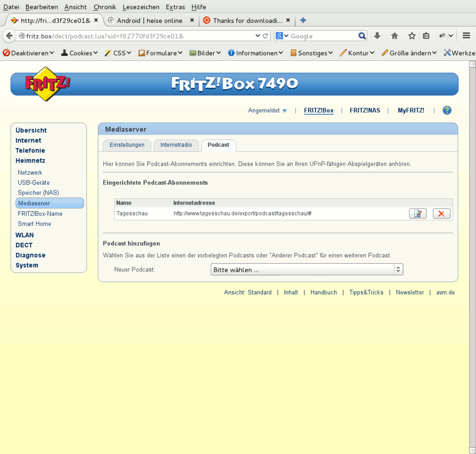Screen dimensions: 476x454
Task: Open Speicher (NAS) in the sidebar
Action: click(38, 193)
